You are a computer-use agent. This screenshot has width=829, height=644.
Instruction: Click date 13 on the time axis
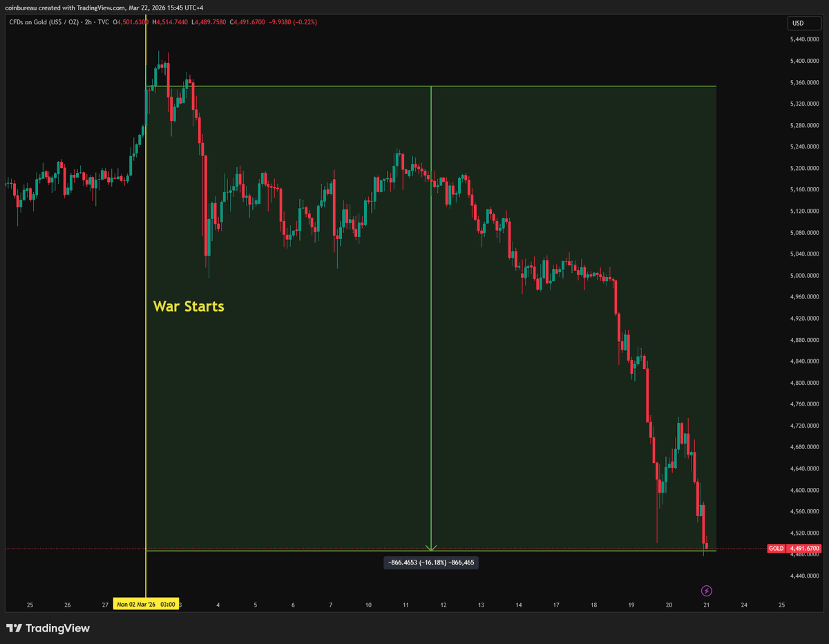point(481,605)
